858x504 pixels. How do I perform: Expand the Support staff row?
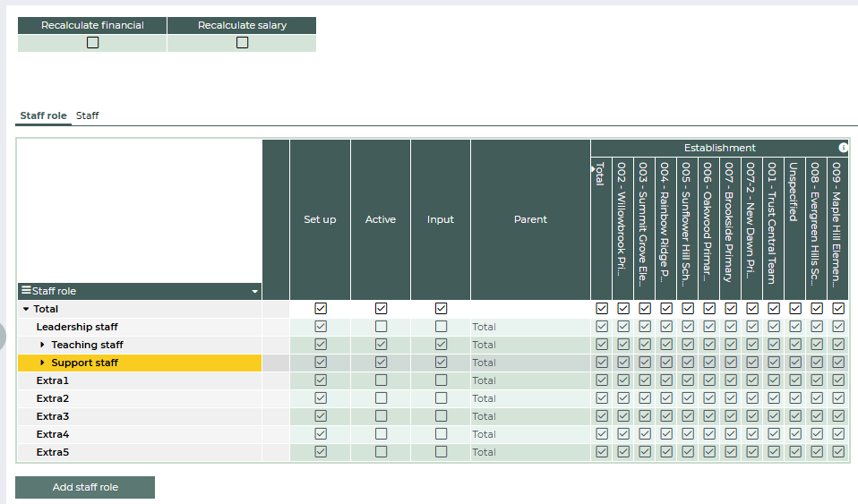coord(42,363)
